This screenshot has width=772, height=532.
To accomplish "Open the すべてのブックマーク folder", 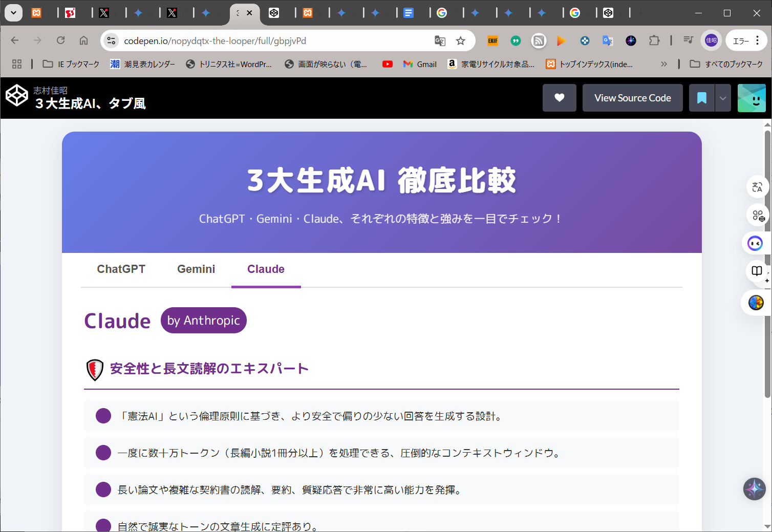I will pos(726,64).
